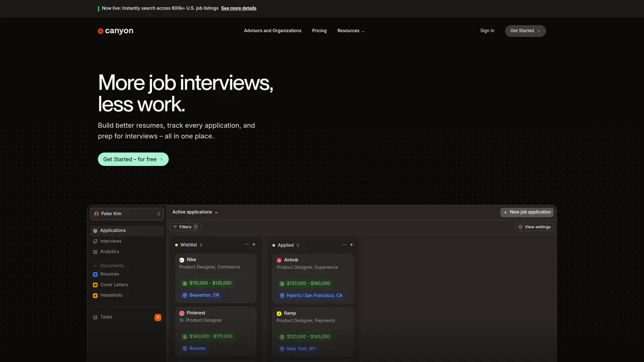Click the Tasks checklist icon
The image size is (644, 362).
pyautogui.click(x=95, y=317)
